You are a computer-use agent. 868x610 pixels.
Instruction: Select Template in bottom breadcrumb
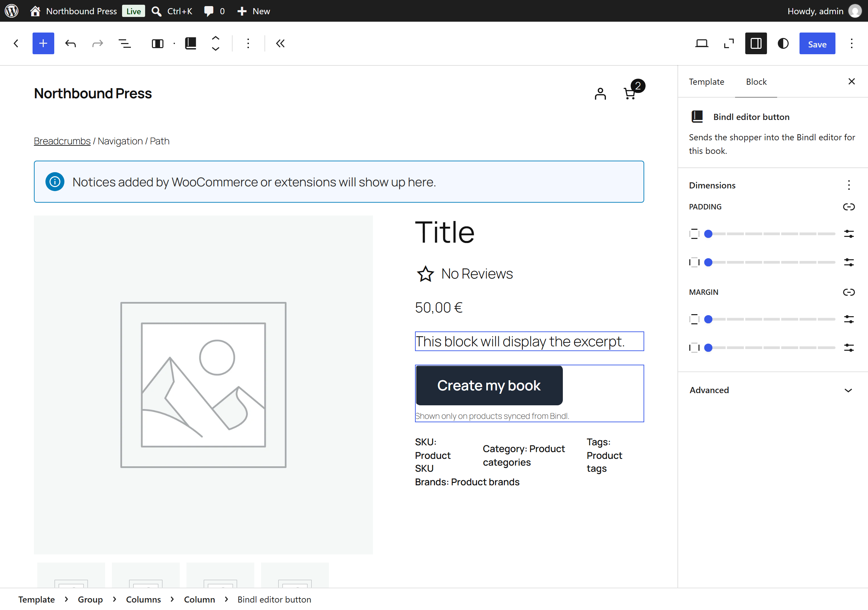pyautogui.click(x=36, y=599)
